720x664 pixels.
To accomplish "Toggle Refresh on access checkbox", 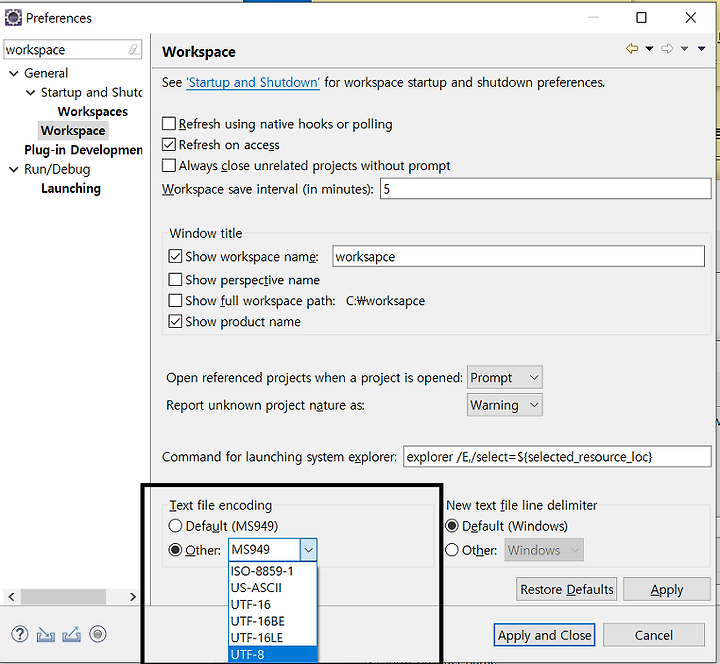I will coord(169,145).
